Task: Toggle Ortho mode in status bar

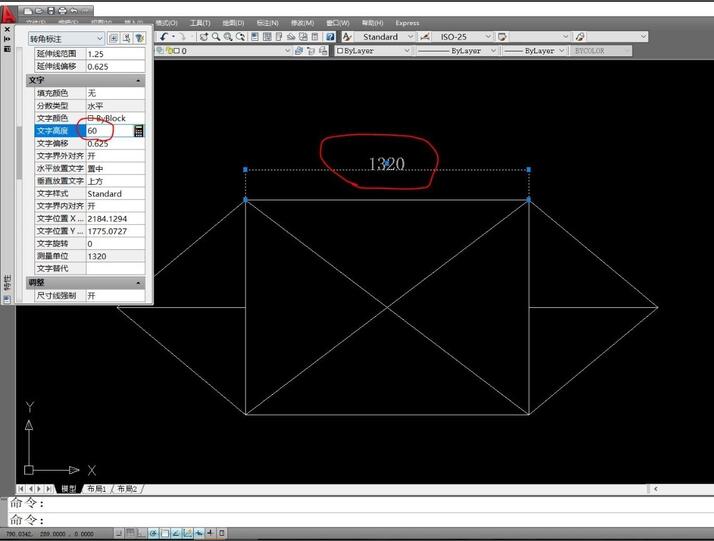Action: click(142, 533)
